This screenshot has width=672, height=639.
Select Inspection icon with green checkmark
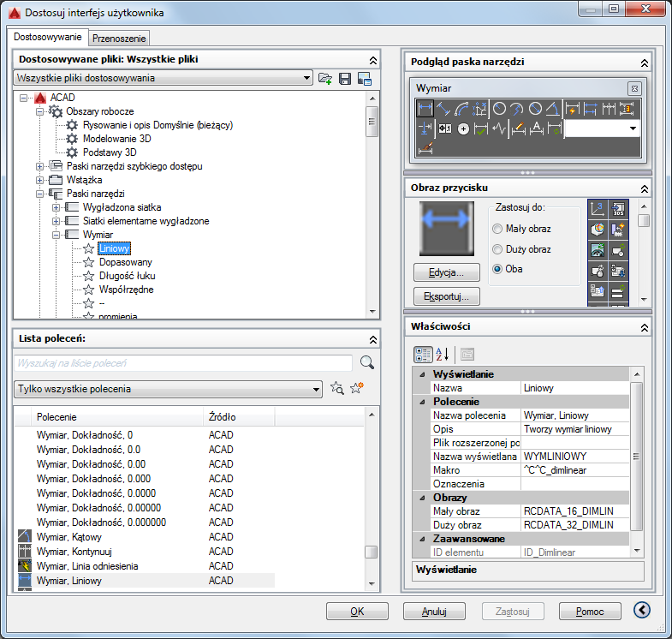[x=481, y=128]
